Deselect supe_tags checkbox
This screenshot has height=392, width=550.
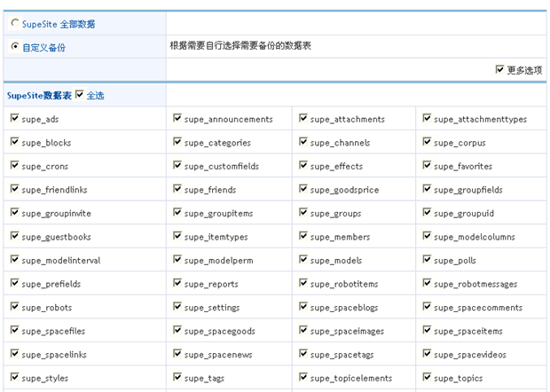tap(177, 376)
